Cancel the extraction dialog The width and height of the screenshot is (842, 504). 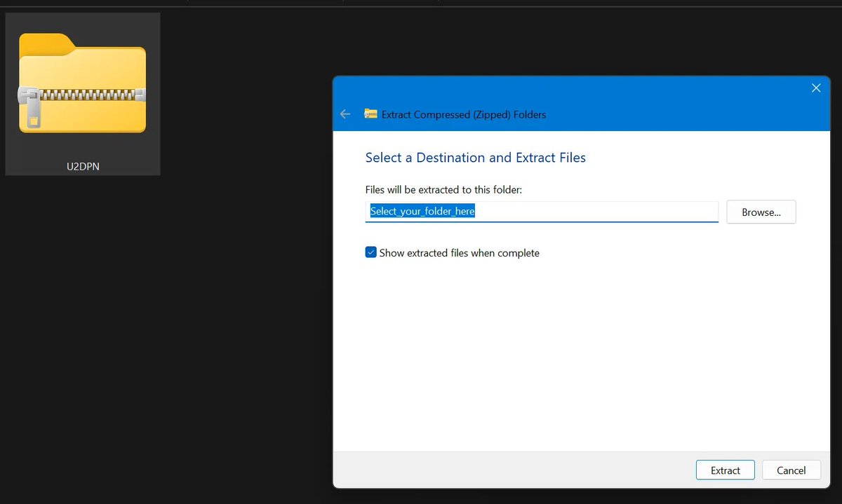pos(791,470)
